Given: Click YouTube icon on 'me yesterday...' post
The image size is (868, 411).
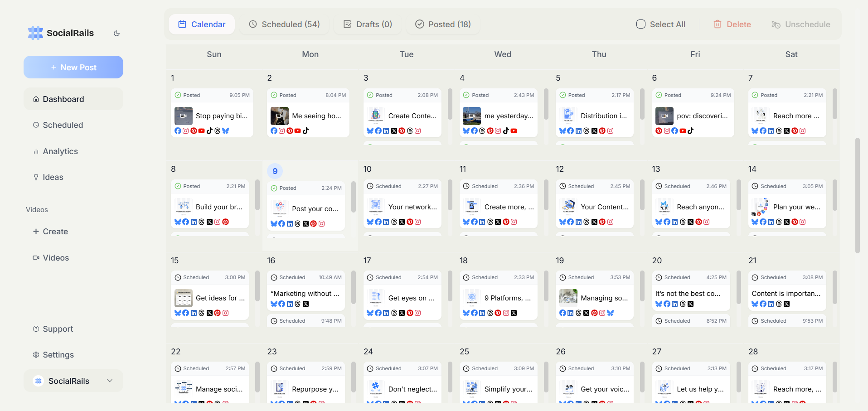Looking at the screenshot, I should click(514, 131).
